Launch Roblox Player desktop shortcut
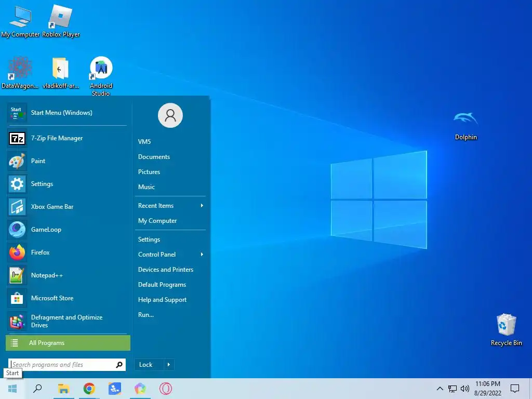 [61, 21]
